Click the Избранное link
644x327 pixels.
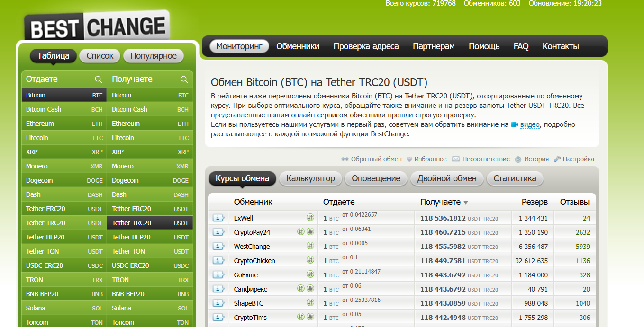pyautogui.click(x=430, y=159)
